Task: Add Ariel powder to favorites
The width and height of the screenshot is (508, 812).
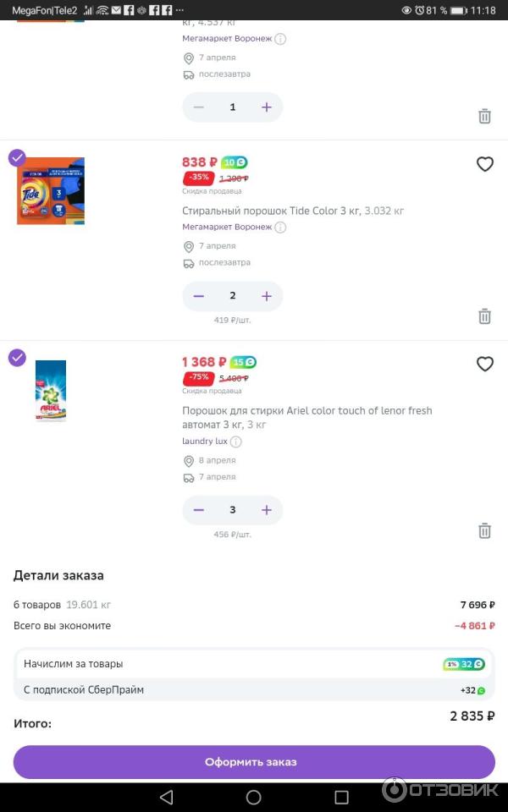Action: click(484, 364)
